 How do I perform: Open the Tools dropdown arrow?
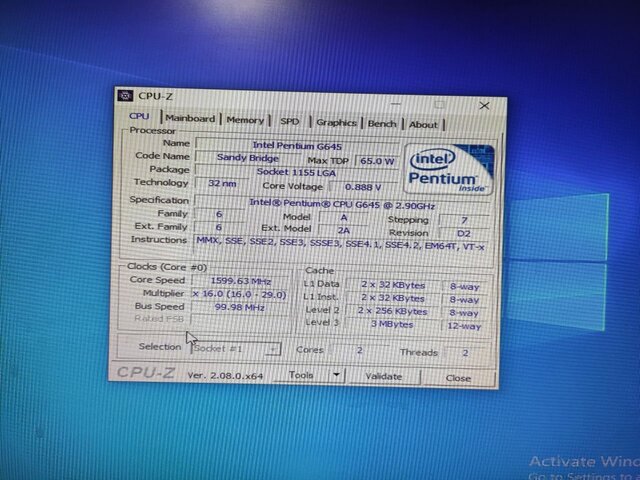click(336, 375)
